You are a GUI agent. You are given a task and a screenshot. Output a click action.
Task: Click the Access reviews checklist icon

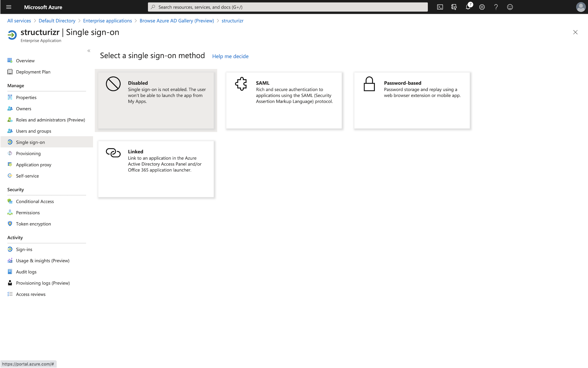tap(10, 294)
